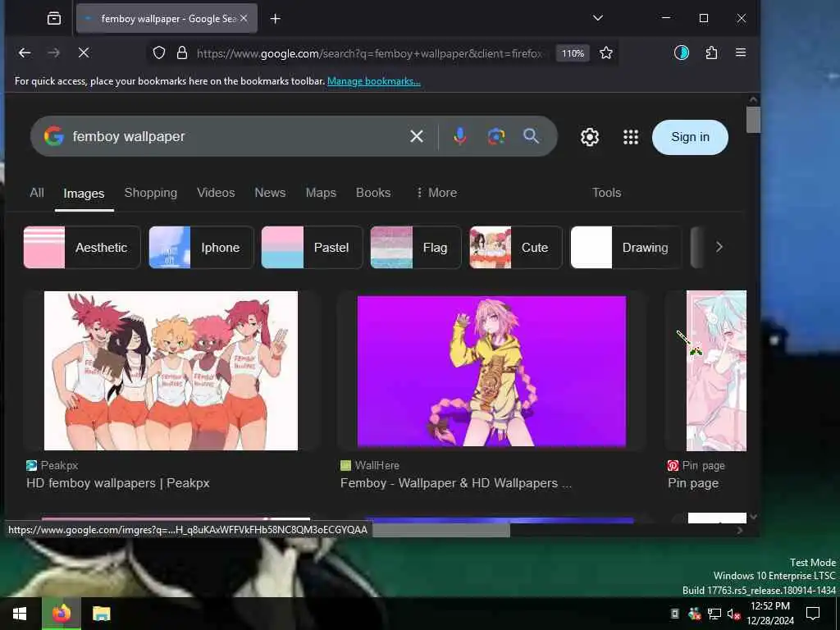Open the Peakpx image thumbnail result

(171, 371)
